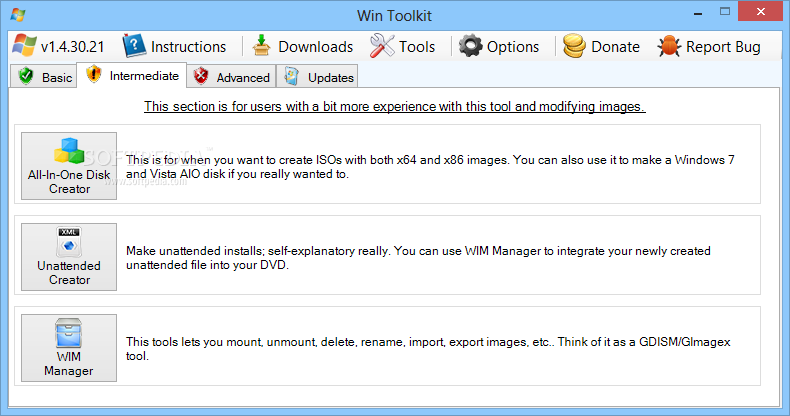Click the Options gear icon

pyautogui.click(x=470, y=46)
